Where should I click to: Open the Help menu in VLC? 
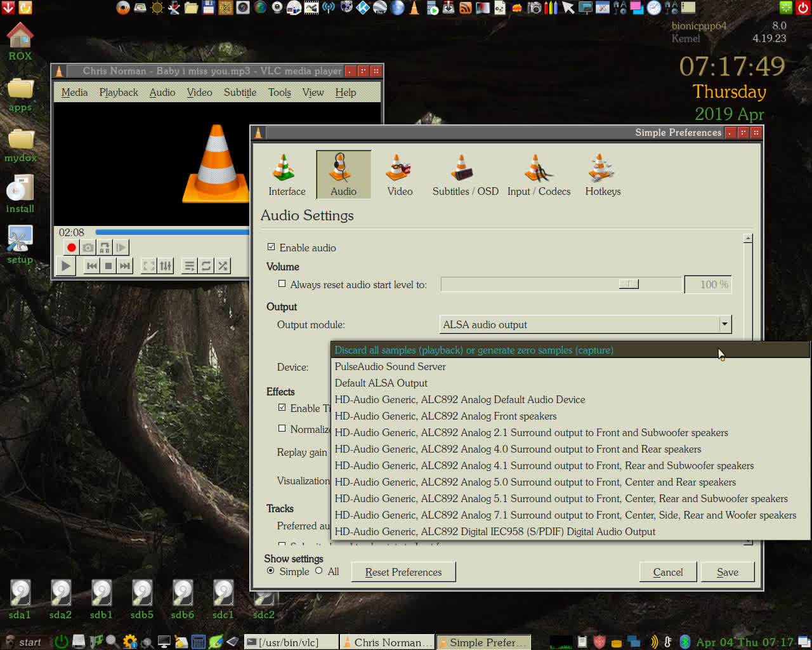(346, 92)
